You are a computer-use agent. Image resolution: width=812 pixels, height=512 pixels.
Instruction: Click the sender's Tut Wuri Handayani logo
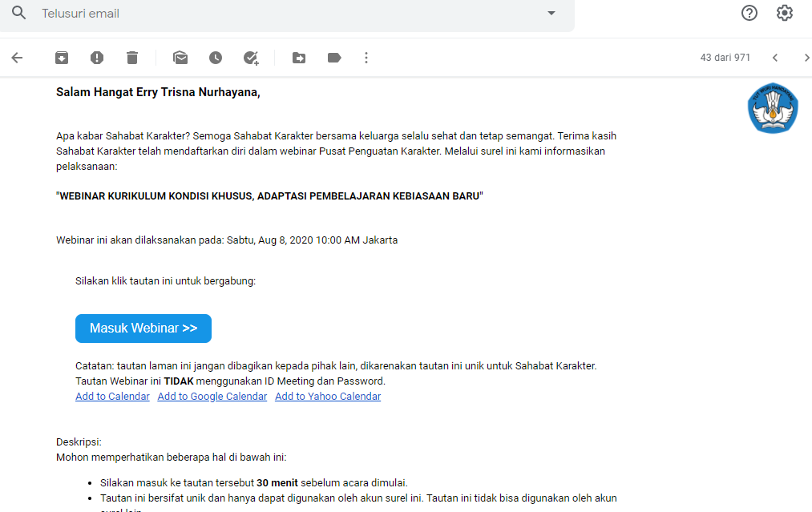point(773,110)
